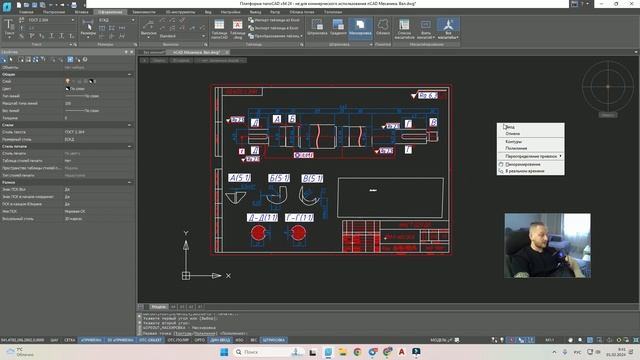Toggle 3D оПРИВЯЗКА in status bar
Viewport: 640px width, 360px height.
120,340
